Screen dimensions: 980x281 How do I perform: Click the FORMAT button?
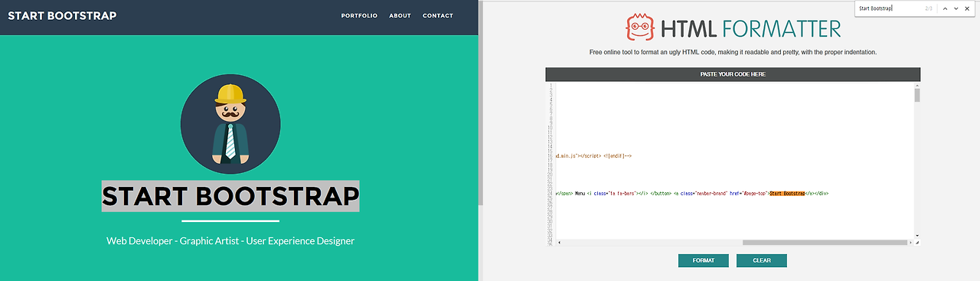704,260
